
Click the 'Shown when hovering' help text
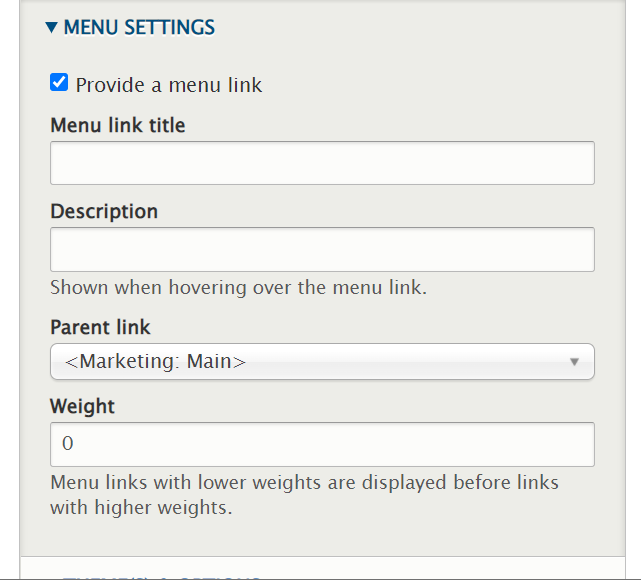click(x=238, y=288)
